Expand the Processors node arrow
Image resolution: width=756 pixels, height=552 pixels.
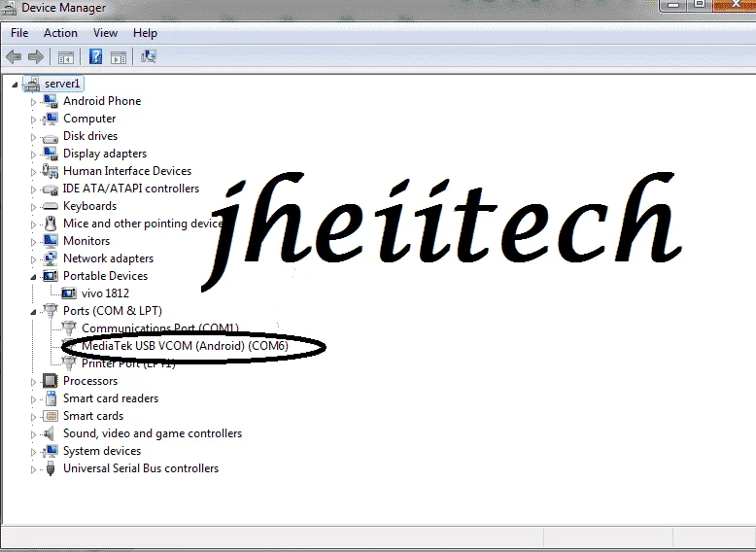click(x=33, y=382)
